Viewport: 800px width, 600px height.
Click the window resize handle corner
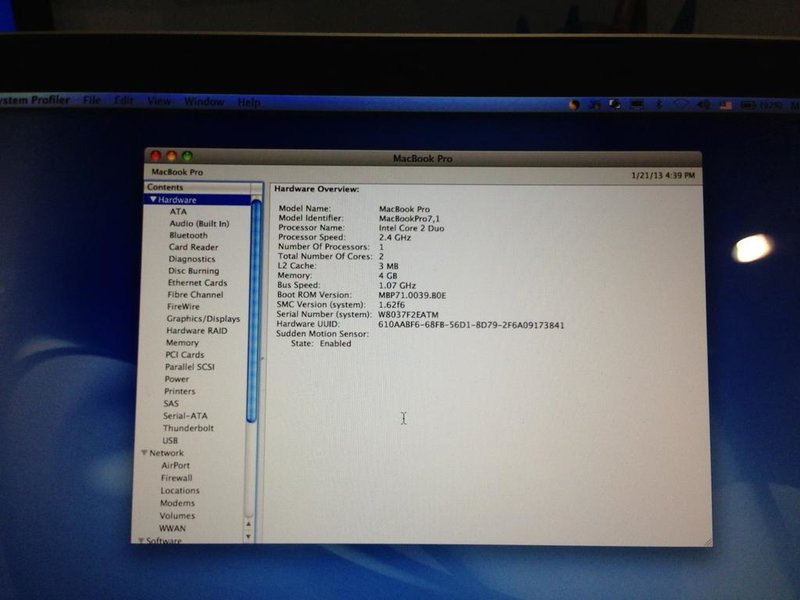707,541
